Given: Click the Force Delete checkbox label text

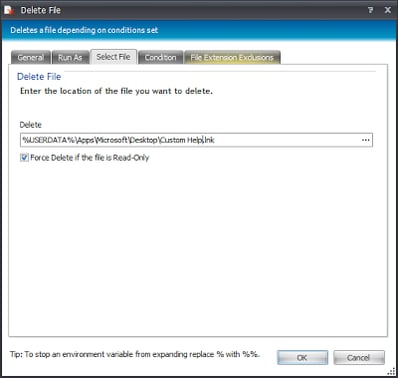Looking at the screenshot, I should click(x=90, y=158).
